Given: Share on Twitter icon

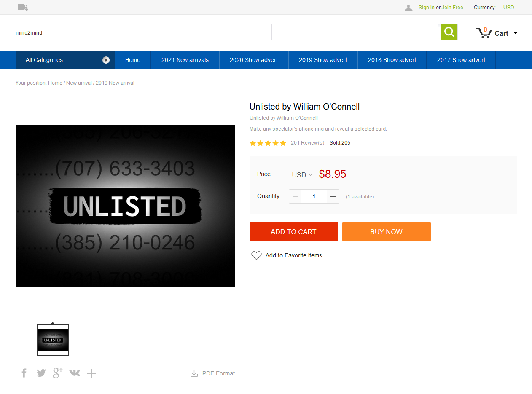Looking at the screenshot, I should 41,373.
